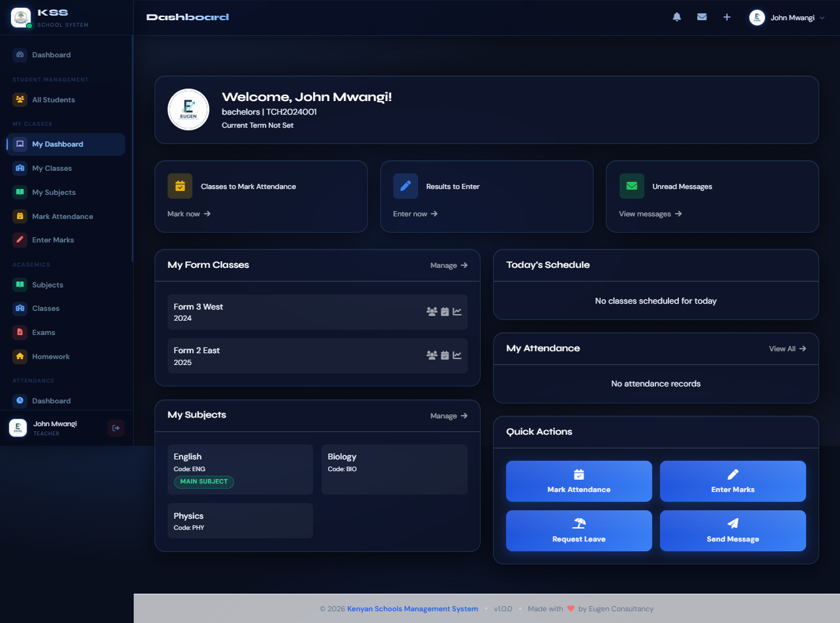Open attendance icon for Form 3 West

point(445,311)
